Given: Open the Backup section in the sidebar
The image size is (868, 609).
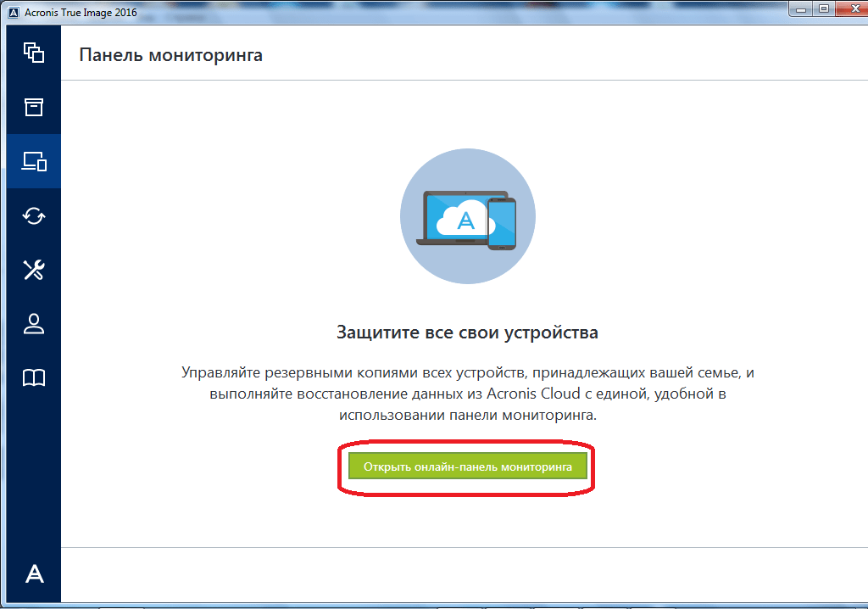Looking at the screenshot, I should (34, 53).
